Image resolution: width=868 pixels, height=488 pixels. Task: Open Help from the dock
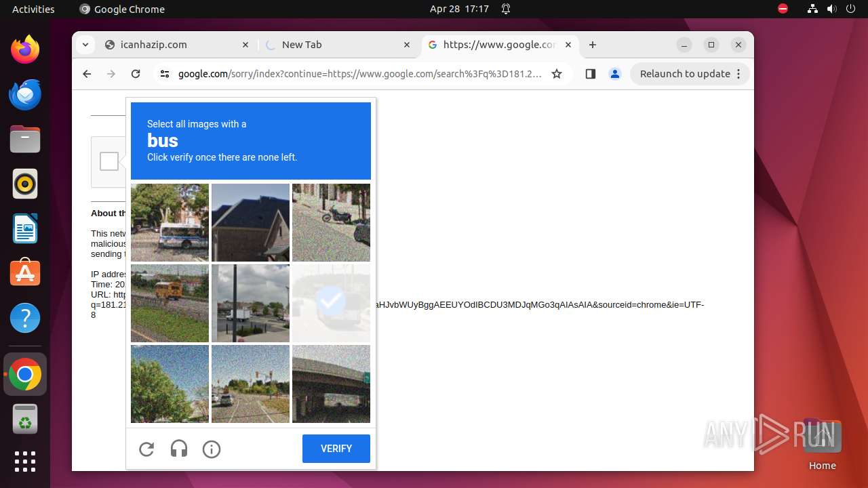click(x=25, y=318)
